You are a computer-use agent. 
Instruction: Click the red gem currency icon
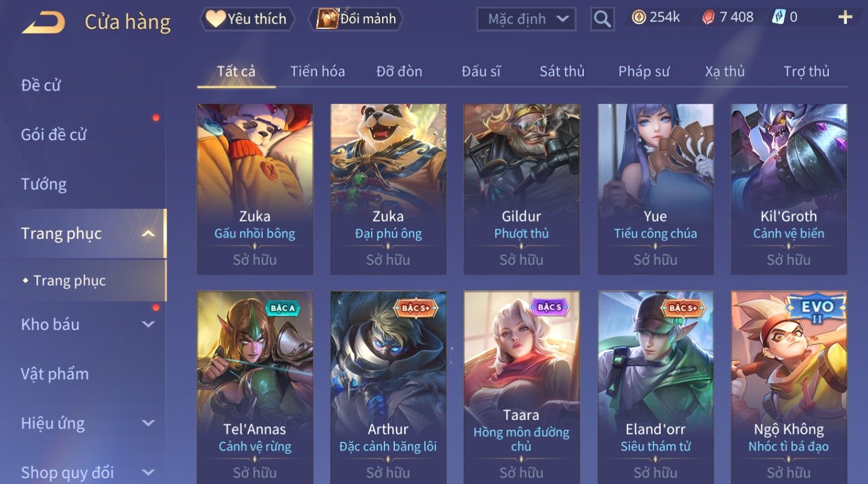(708, 17)
